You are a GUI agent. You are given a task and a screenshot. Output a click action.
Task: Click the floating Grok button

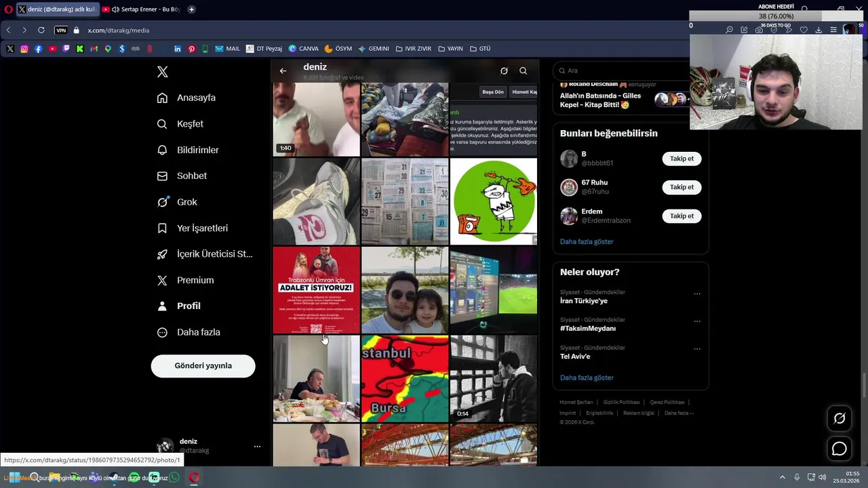pos(840,419)
